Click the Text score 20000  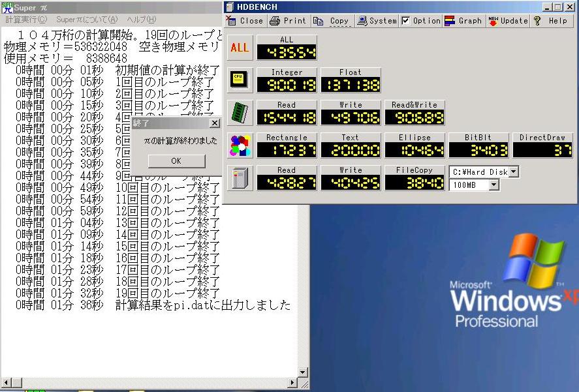[351, 150]
